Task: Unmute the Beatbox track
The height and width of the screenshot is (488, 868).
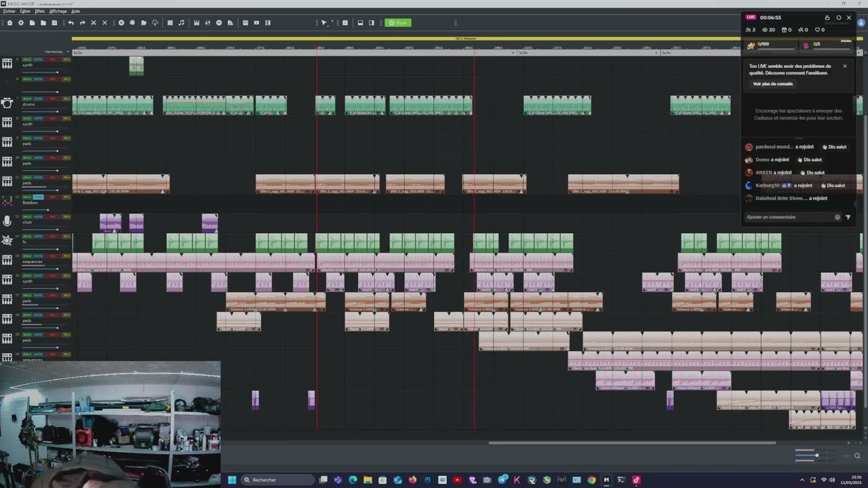Action: point(38,197)
